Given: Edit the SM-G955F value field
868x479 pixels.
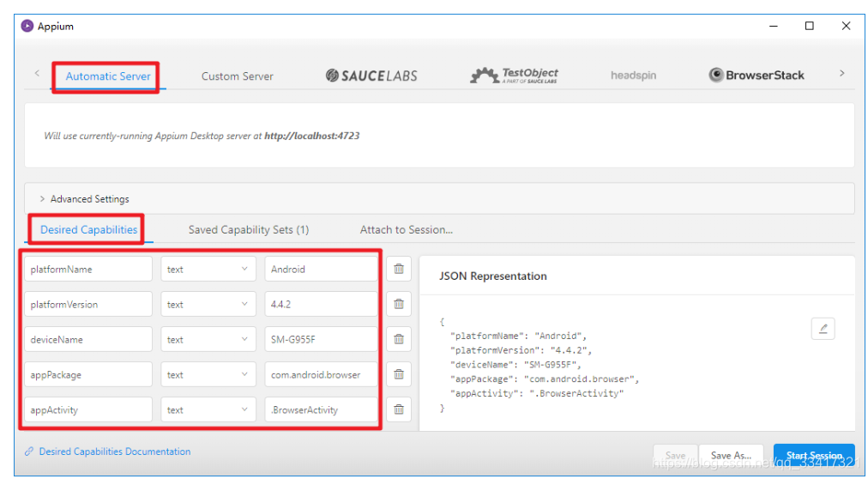Looking at the screenshot, I should tap(321, 339).
